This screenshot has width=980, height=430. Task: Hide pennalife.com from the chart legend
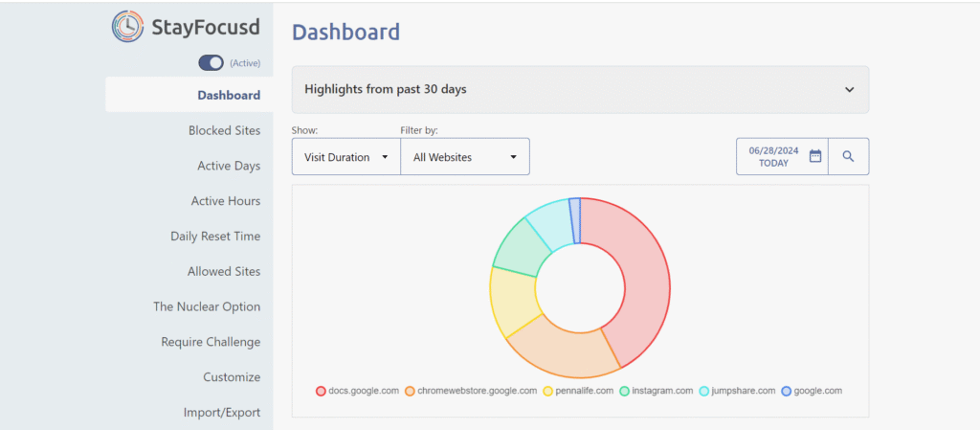[x=578, y=391]
